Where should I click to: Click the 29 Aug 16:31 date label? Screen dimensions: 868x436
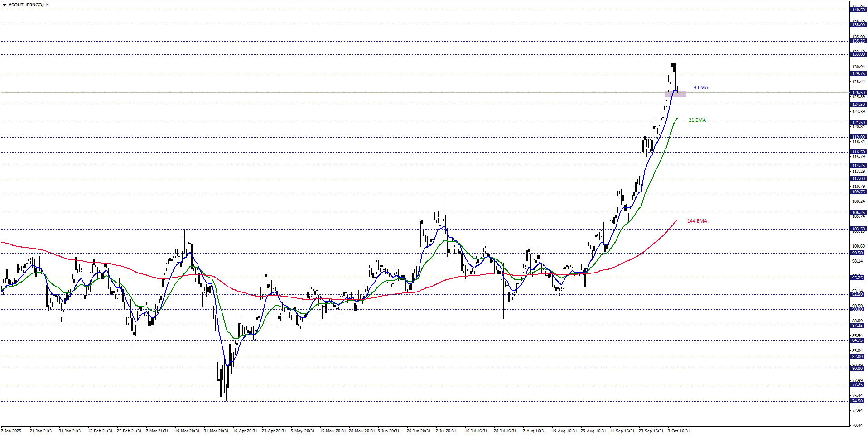click(593, 431)
